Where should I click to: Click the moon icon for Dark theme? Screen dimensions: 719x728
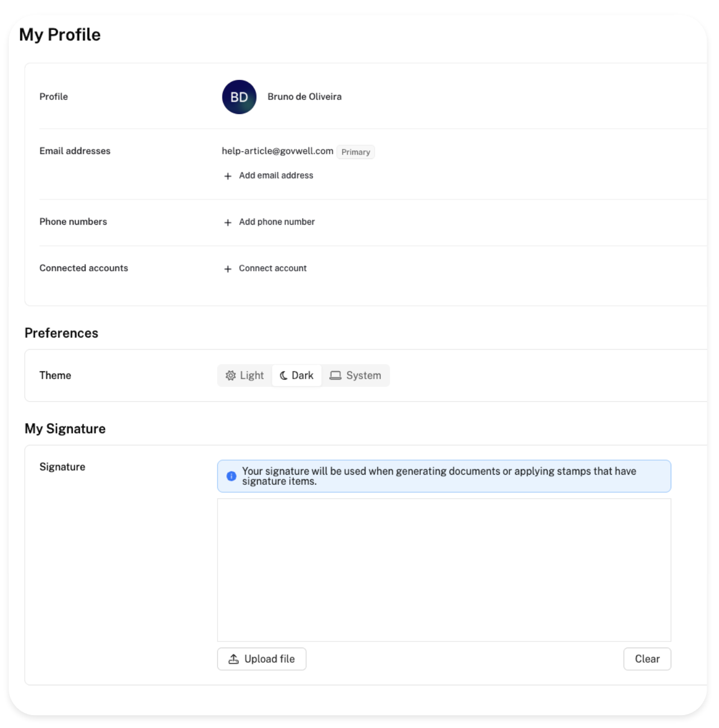pos(284,376)
